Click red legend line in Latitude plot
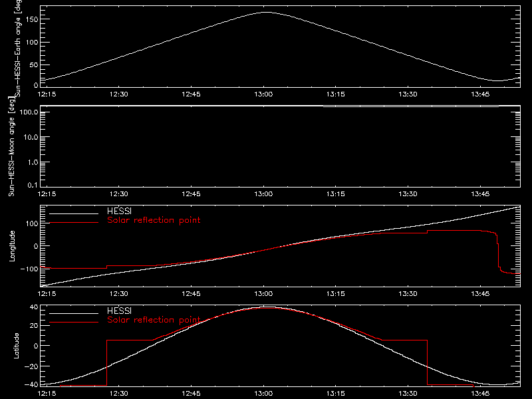This screenshot has width=532, height=399. (74, 323)
